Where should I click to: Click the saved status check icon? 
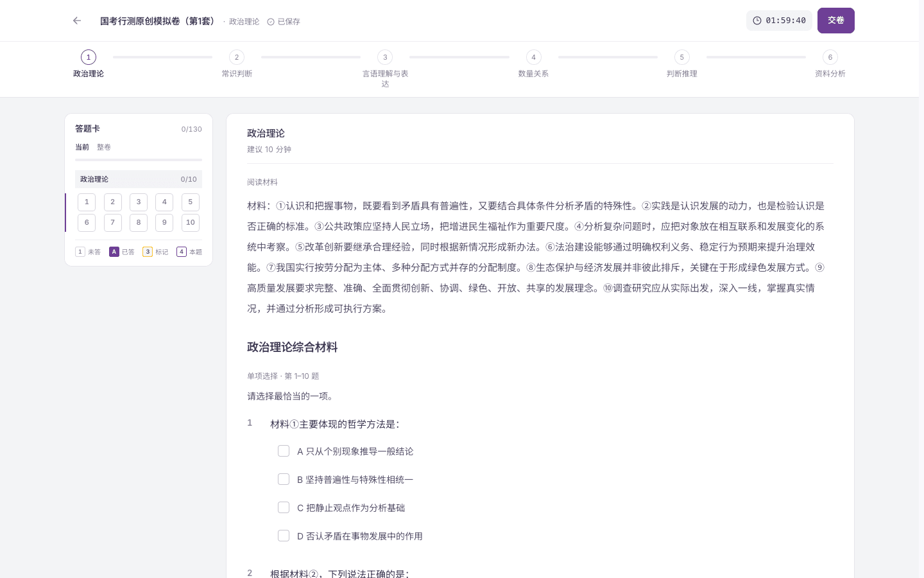point(271,22)
